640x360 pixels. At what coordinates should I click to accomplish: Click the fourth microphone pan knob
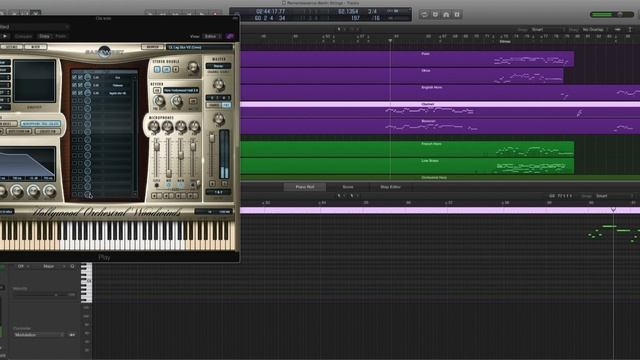[x=194, y=127]
